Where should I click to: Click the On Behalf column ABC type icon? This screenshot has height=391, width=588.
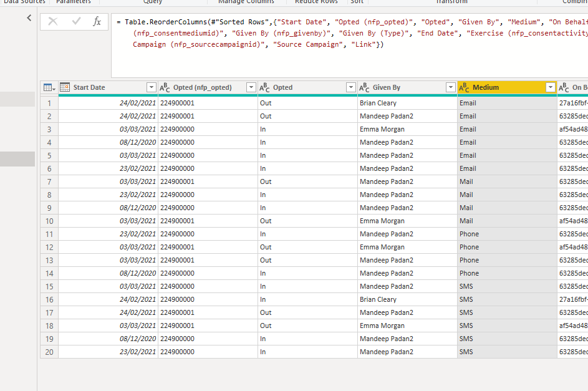click(564, 88)
